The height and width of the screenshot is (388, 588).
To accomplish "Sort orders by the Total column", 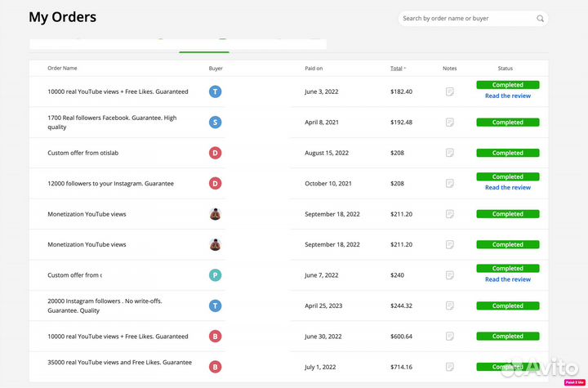I will 397,69.
